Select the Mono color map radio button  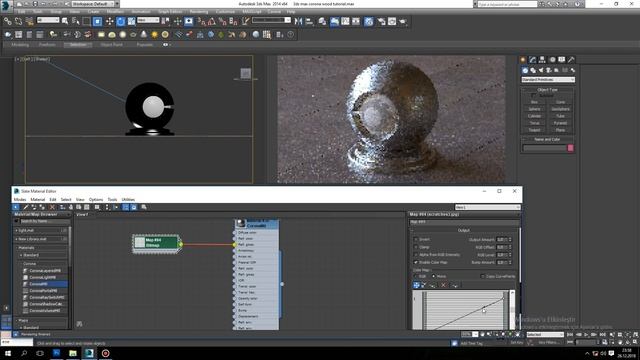pyautogui.click(x=434, y=276)
